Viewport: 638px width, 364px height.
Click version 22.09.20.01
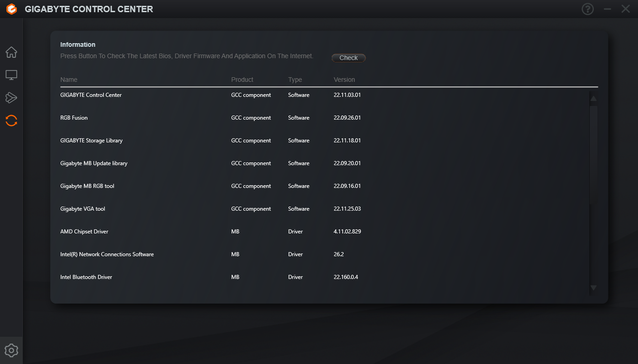coord(347,163)
